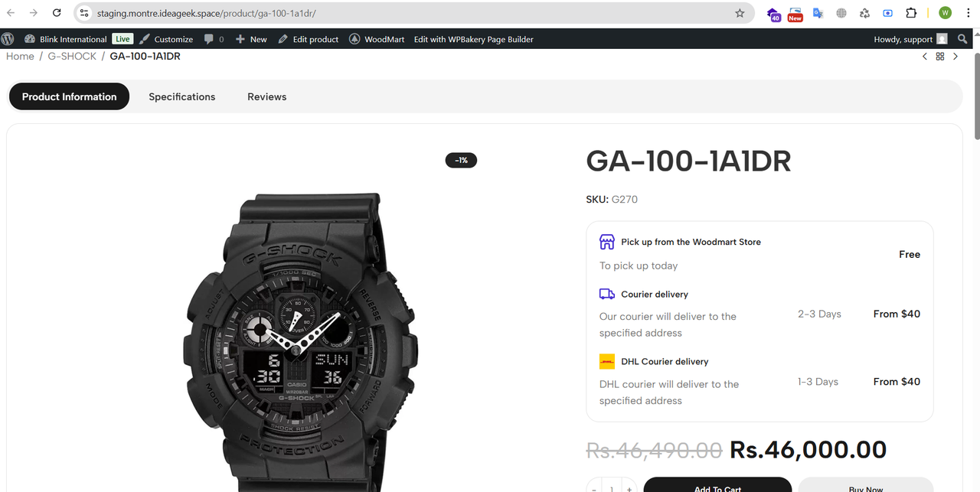
Task: Open the purple extension with the 40 badge
Action: point(774,13)
